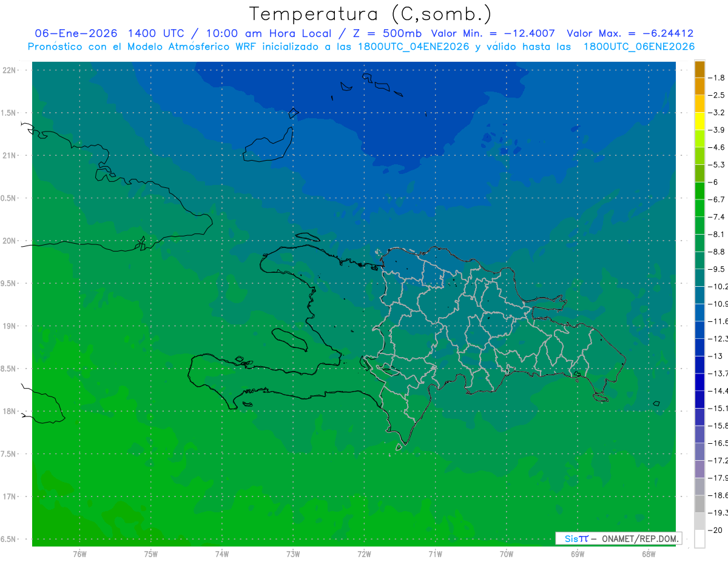This screenshot has height=562, width=728.
Task: Click the 21N latitude label
Action: (9, 155)
